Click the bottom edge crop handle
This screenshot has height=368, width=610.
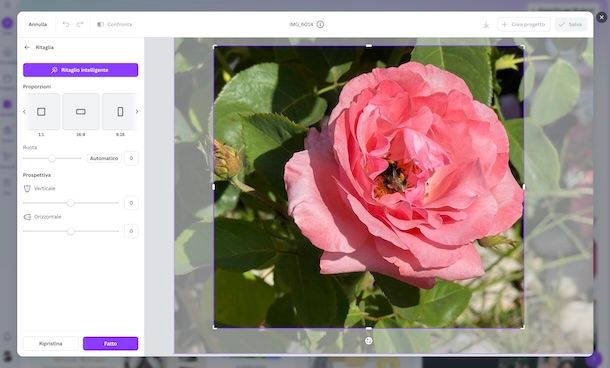(369, 328)
